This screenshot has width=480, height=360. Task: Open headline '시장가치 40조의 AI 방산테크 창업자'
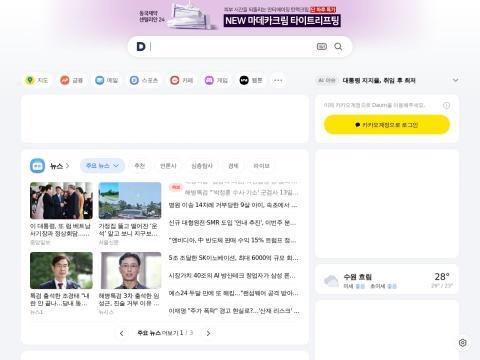coord(232,276)
